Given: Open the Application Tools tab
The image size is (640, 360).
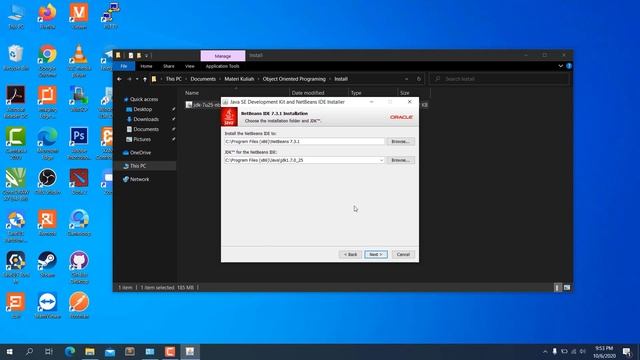Looking at the screenshot, I should click(x=222, y=66).
